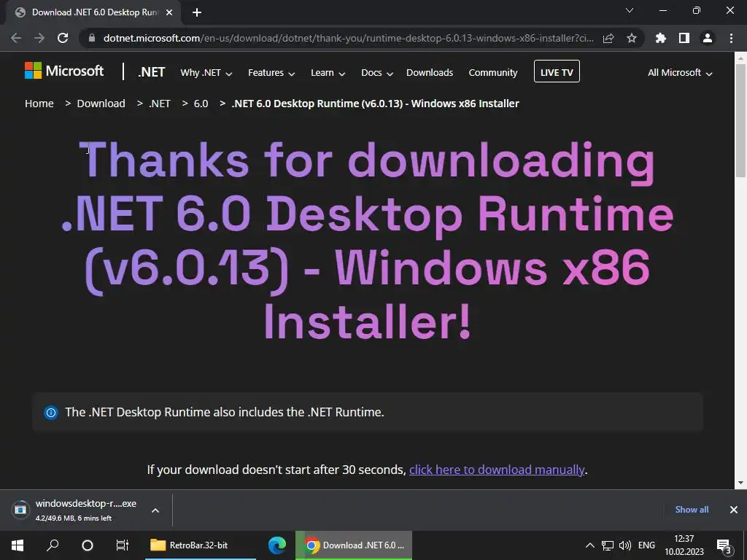Click the Microsoft logo
The height and width of the screenshot is (560, 747).
[x=64, y=71]
